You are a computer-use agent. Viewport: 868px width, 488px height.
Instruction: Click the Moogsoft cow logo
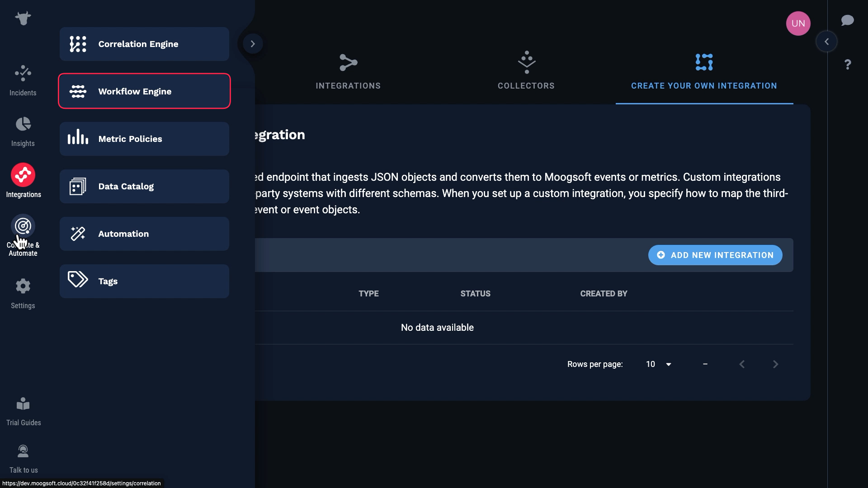[x=23, y=18]
